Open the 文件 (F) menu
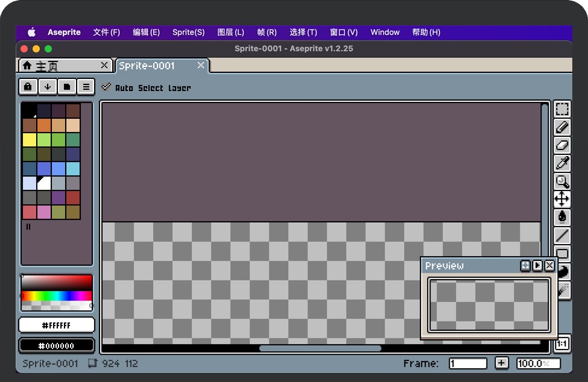The height and width of the screenshot is (382, 588). tap(107, 32)
